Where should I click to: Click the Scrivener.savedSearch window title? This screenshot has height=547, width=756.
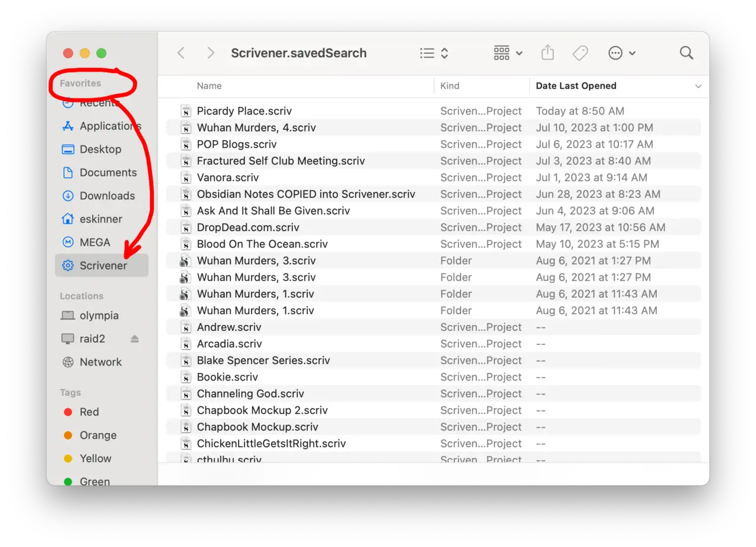299,53
